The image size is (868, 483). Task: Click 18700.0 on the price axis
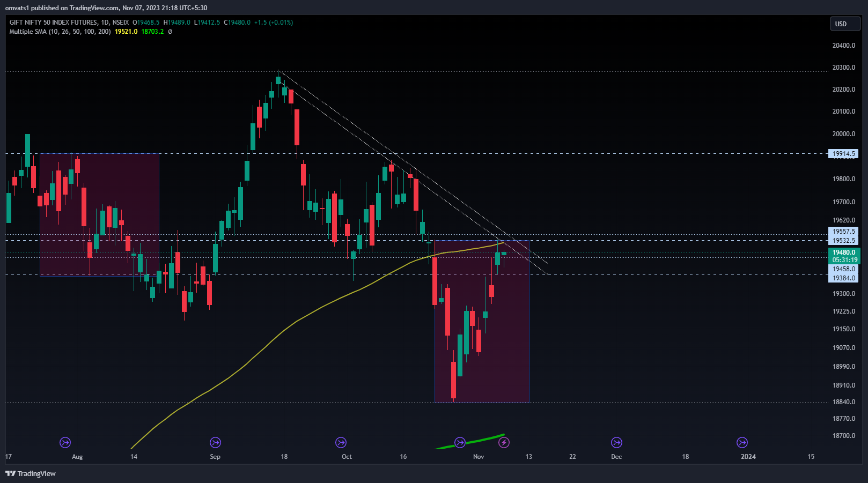point(844,436)
